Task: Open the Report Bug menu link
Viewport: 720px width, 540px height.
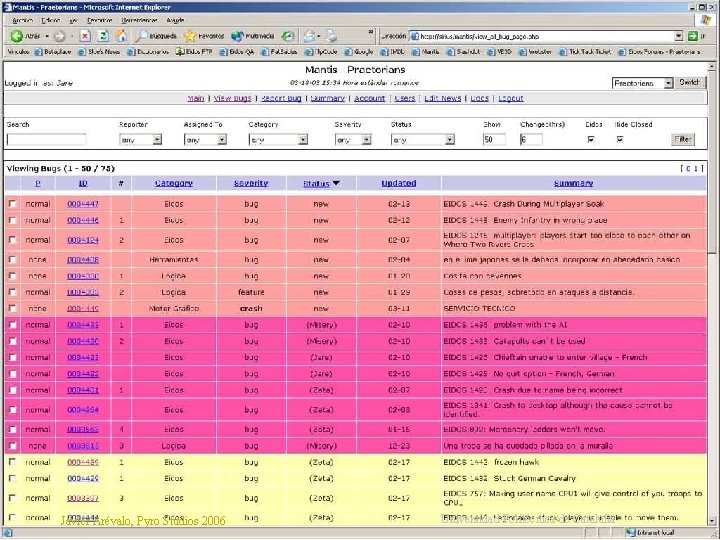Action: coord(279,98)
